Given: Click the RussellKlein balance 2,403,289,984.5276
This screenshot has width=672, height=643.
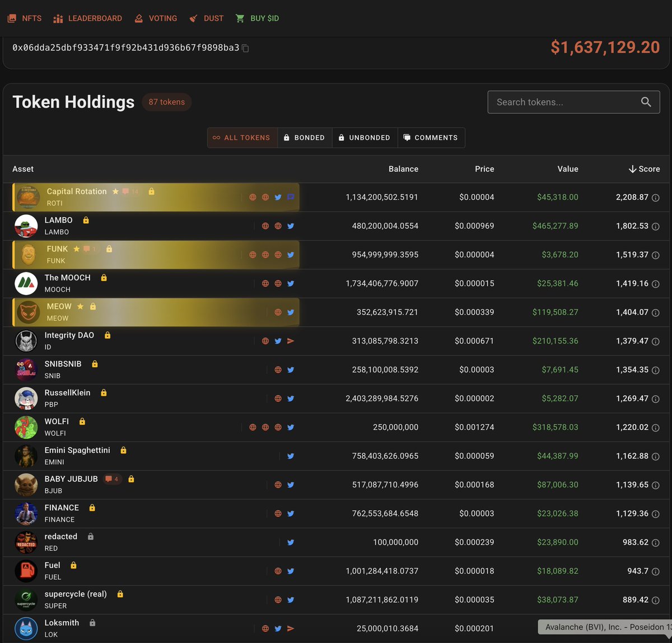Looking at the screenshot, I should pyautogui.click(x=382, y=398).
